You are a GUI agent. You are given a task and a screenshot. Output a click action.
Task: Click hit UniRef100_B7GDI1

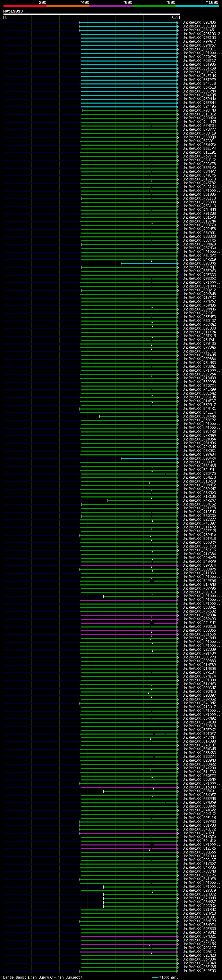(199, 141)
